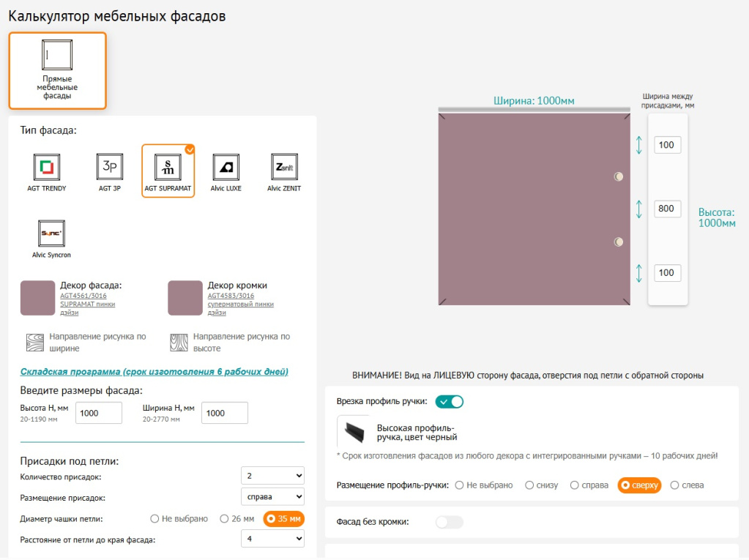Click the 'Высота H, мм' input field
The image size is (749, 560).
[x=99, y=413]
